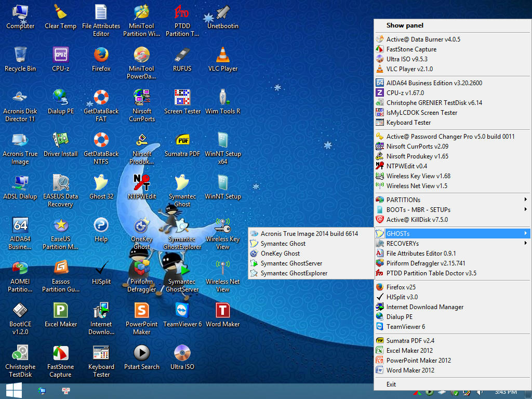This screenshot has width=532, height=399.
Task: Launch Symantec GhostExplorer from the GHOSTs submenu
Action: tap(311, 273)
